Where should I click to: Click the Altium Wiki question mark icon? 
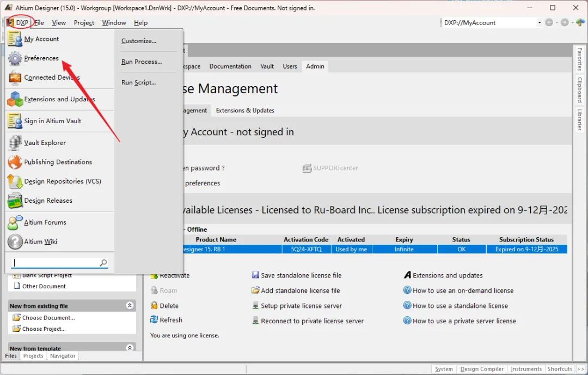(15, 242)
